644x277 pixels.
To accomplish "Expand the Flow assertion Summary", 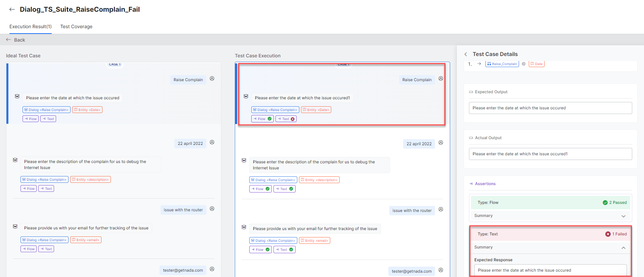I will [x=623, y=216].
